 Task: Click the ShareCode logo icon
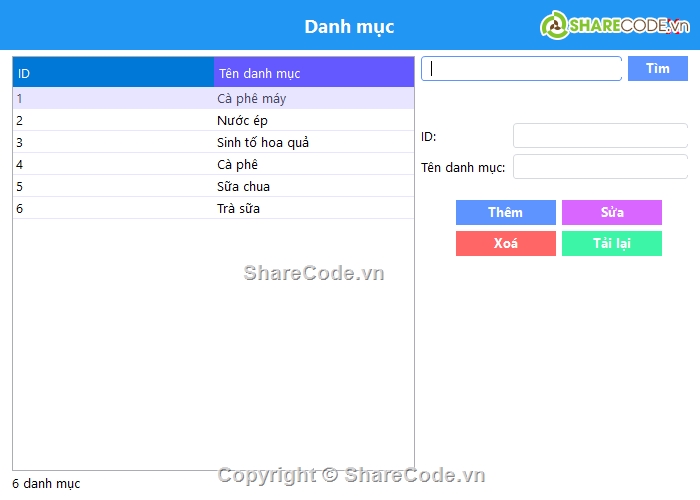(x=555, y=25)
